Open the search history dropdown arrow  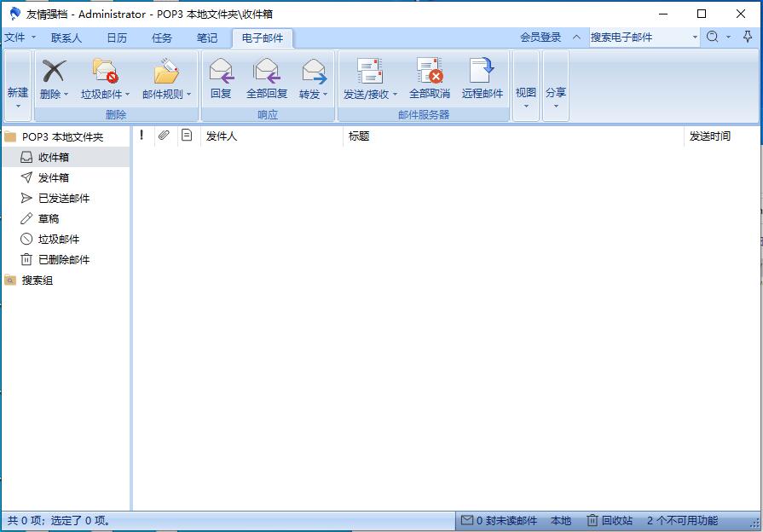tap(696, 38)
